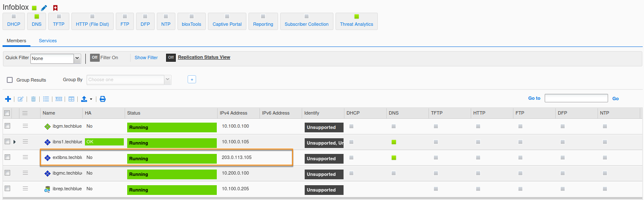Open action menu for ibrep.techblue row
The width and height of the screenshot is (644, 200).
[25, 188]
